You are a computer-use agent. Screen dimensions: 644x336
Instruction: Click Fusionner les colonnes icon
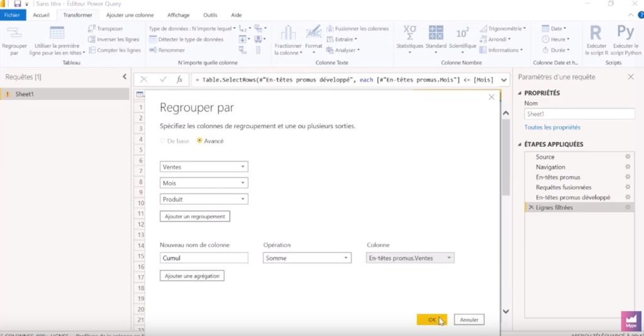point(330,29)
